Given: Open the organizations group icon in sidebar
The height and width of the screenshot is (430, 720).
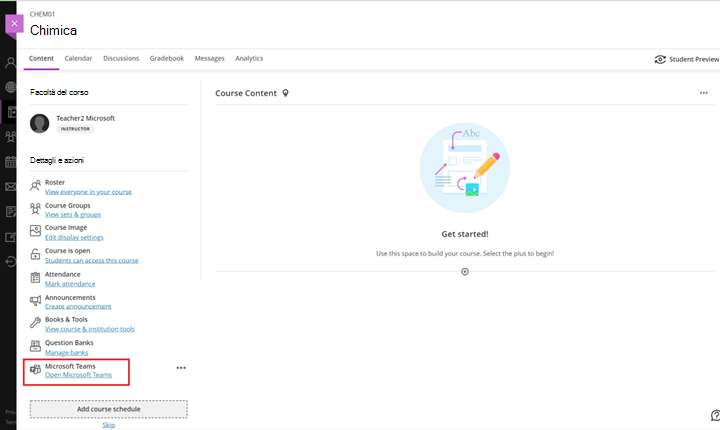Looking at the screenshot, I should [x=11, y=136].
